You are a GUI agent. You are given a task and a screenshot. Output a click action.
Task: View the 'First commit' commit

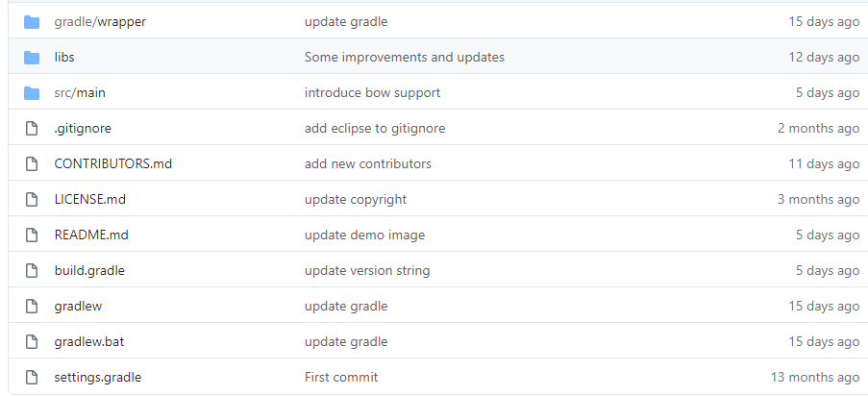coord(341,378)
